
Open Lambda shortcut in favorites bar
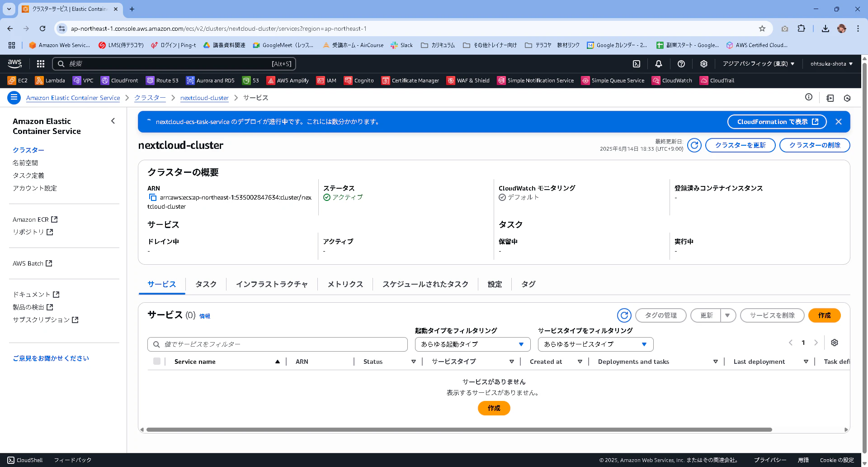click(50, 81)
